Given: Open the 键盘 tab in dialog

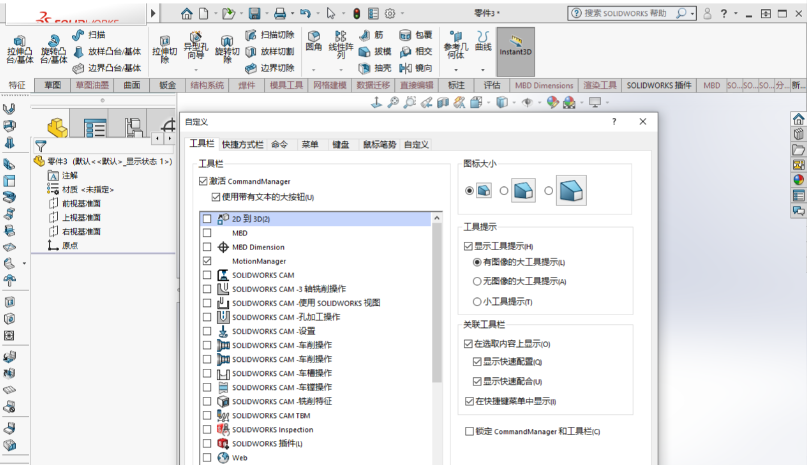Looking at the screenshot, I should click(x=341, y=145).
